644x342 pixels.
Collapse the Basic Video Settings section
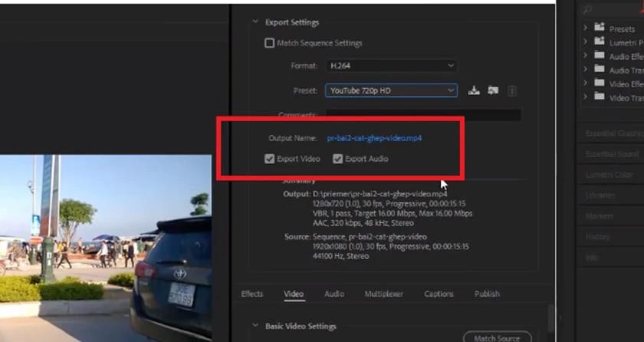[x=255, y=326]
